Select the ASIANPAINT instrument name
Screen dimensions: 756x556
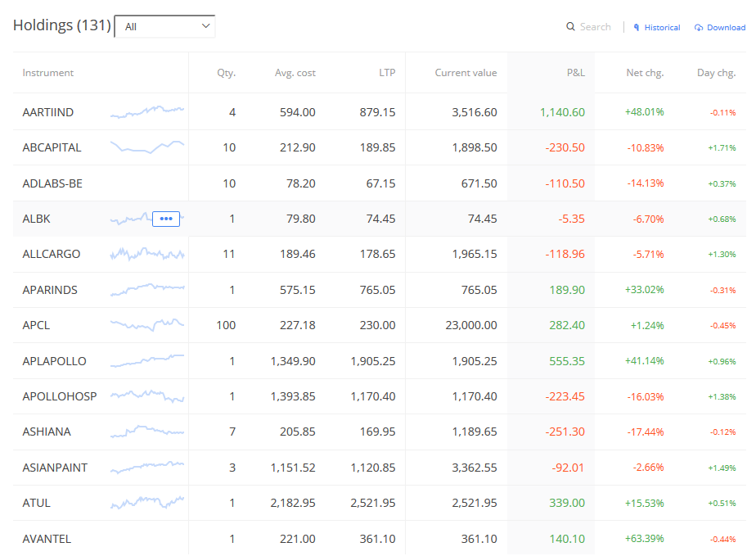55,468
